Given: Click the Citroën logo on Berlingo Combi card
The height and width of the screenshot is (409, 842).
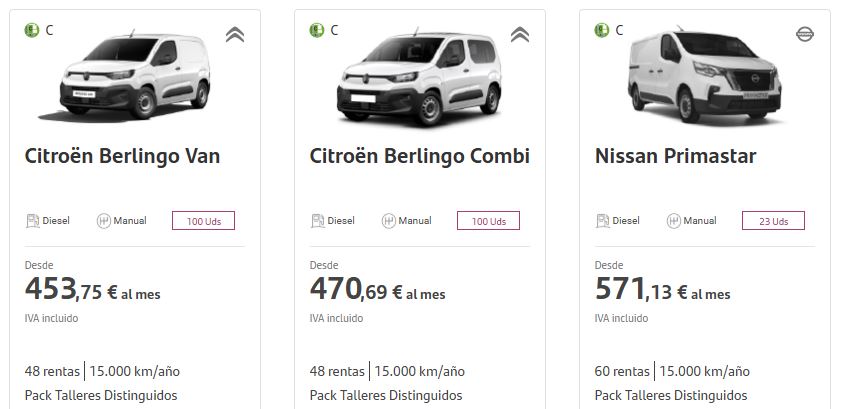Looking at the screenshot, I should pos(520,35).
